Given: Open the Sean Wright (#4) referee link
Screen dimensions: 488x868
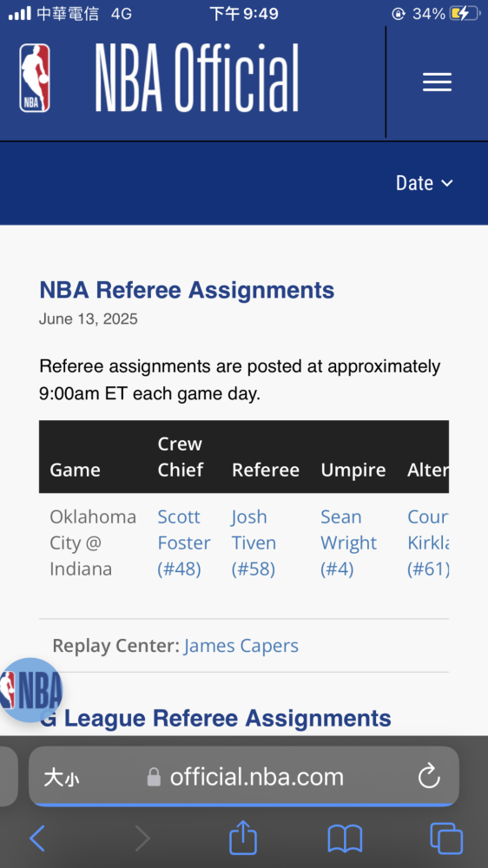Looking at the screenshot, I should (x=348, y=543).
